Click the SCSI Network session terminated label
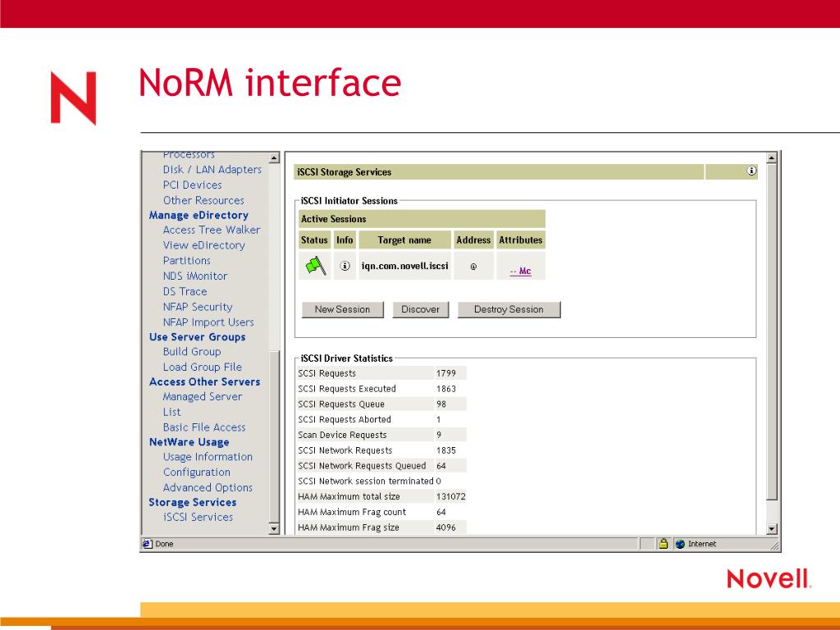The height and width of the screenshot is (630, 840). [x=366, y=481]
